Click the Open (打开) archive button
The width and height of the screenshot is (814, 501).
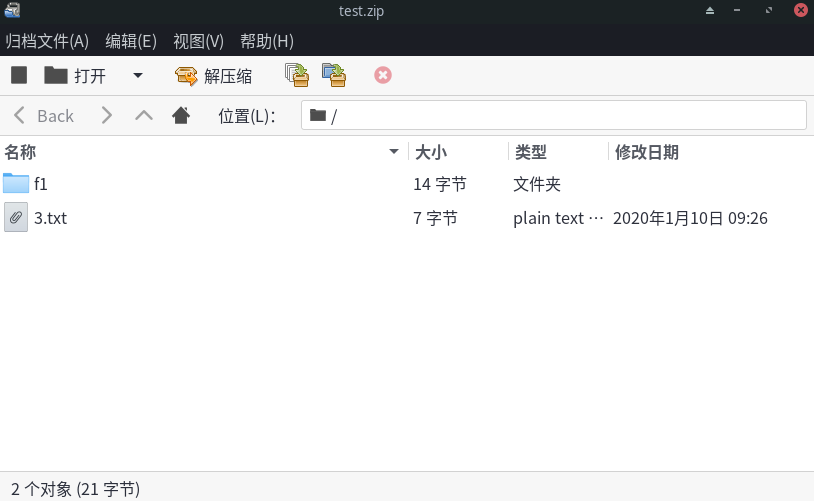pos(76,75)
